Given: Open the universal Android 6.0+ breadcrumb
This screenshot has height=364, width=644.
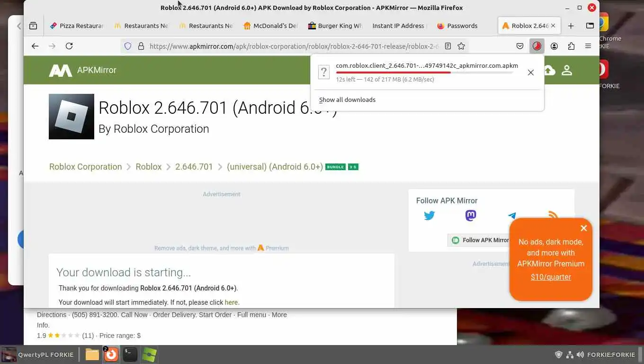Looking at the screenshot, I should [275, 167].
